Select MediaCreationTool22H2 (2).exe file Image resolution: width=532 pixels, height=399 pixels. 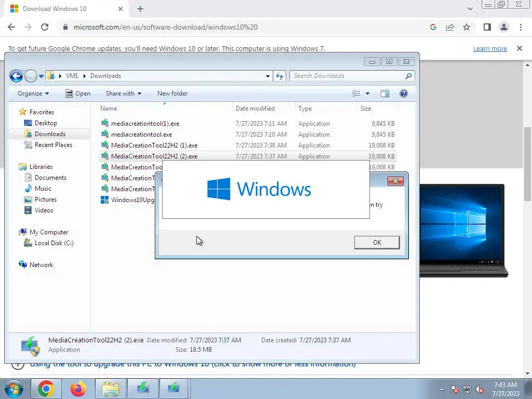(248, 156)
